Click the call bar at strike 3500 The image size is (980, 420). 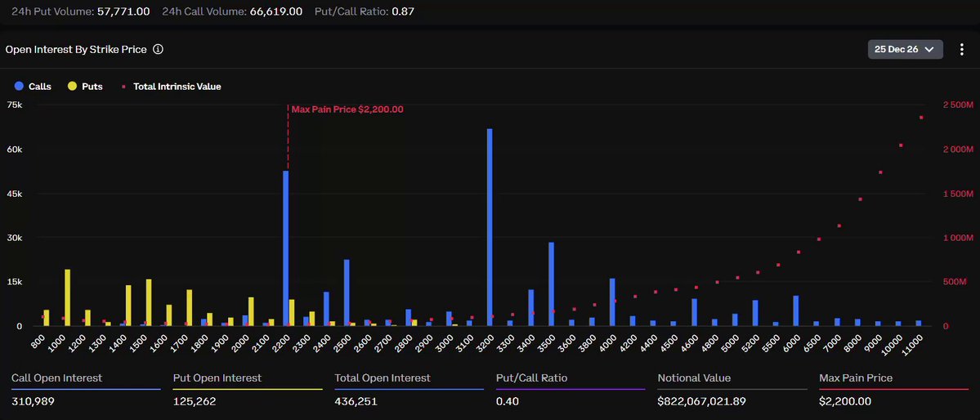(551, 284)
